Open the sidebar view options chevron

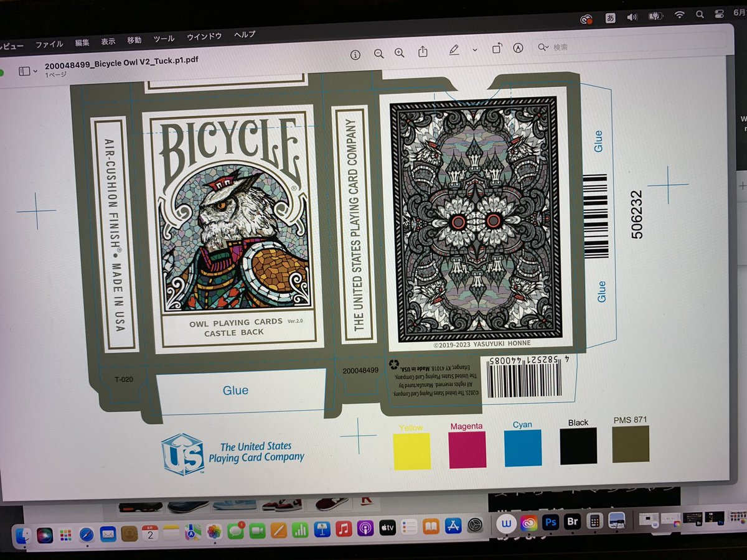[x=35, y=72]
